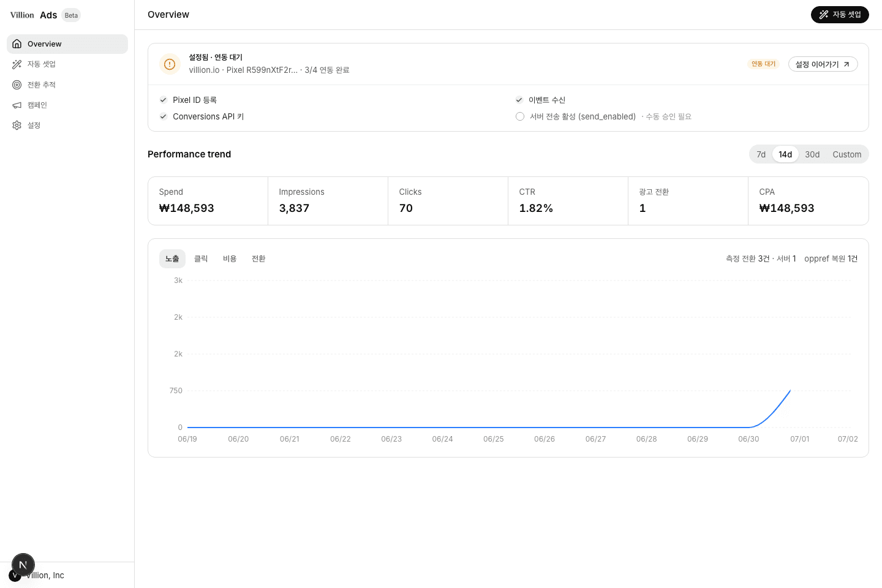Click the Overview page title in header
Viewport: 882px width, 588px height.
point(168,15)
